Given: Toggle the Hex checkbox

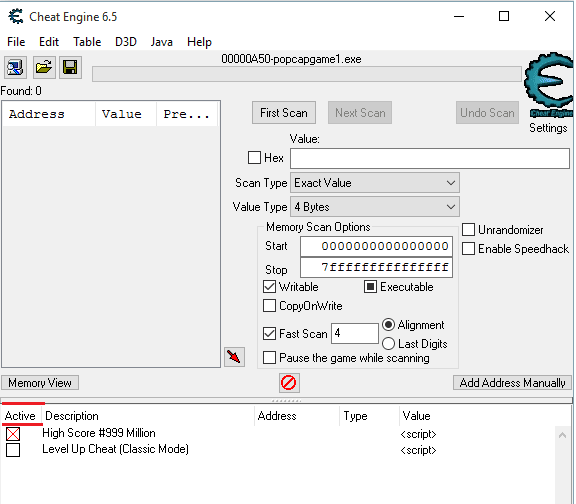Looking at the screenshot, I should (254, 158).
